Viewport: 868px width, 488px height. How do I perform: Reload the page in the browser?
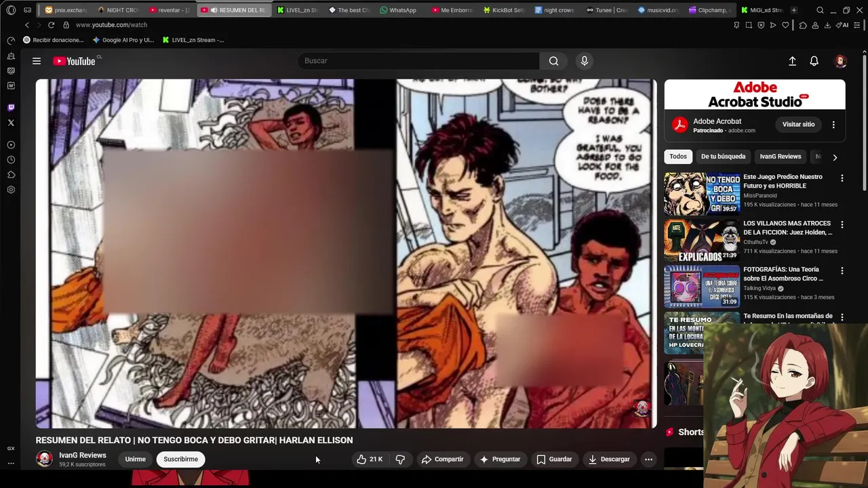[51, 25]
